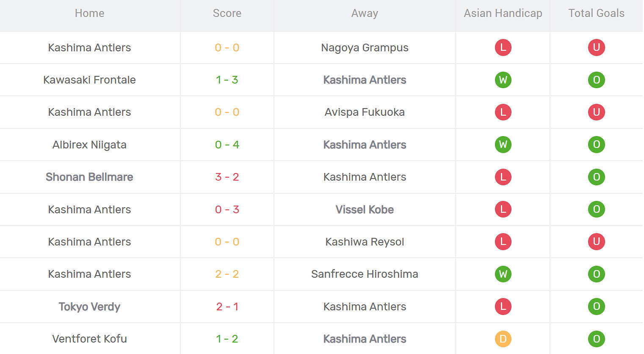Click the Home column header
Viewport: 644px width, 354px height.
click(89, 13)
